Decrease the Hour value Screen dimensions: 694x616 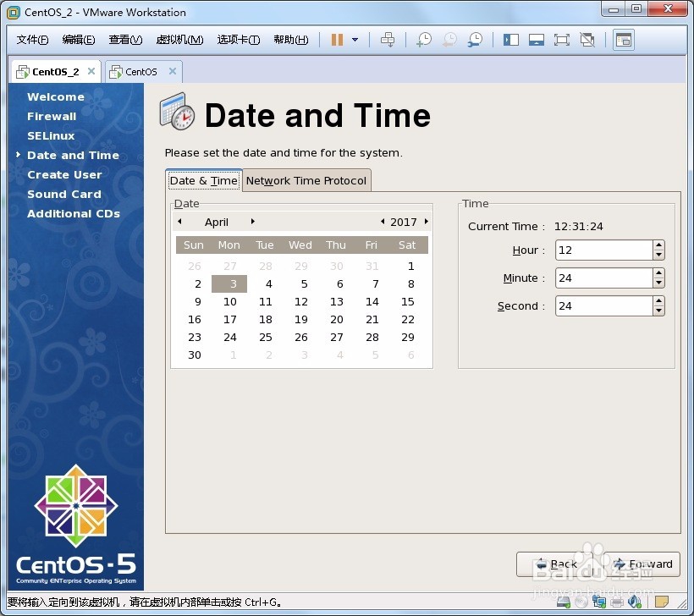[x=659, y=255]
